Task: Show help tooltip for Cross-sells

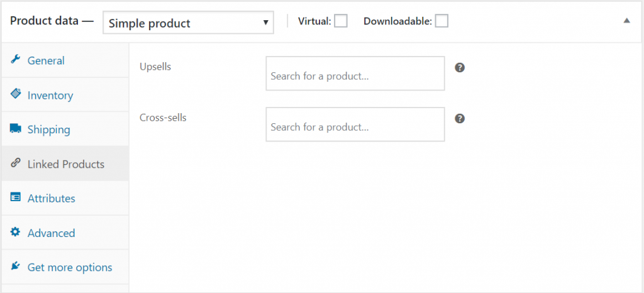Action: 460,119
